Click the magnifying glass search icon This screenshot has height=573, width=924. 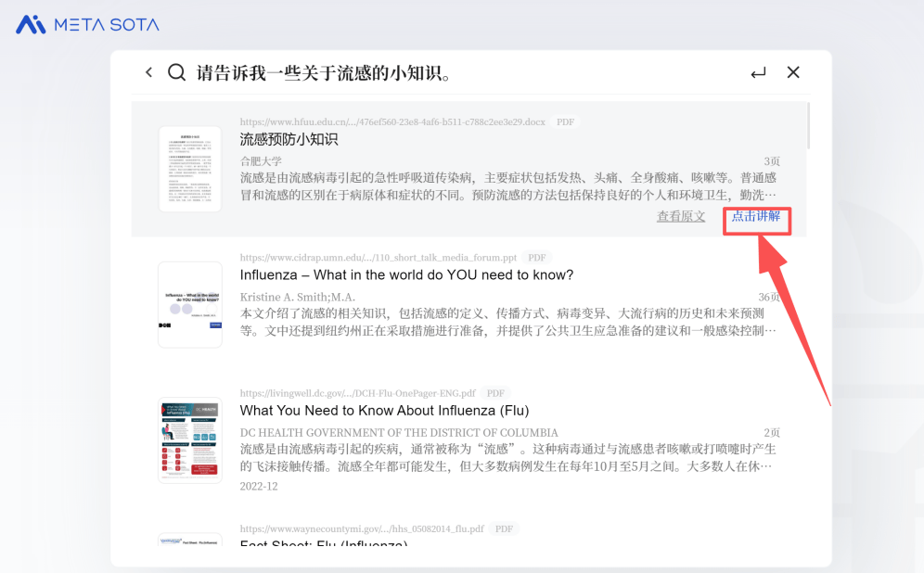tap(176, 72)
